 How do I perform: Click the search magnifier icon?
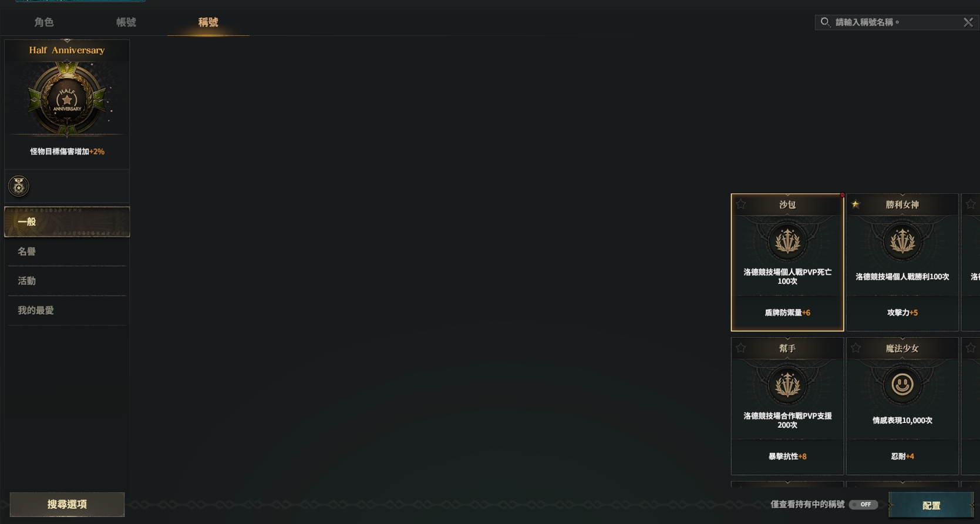[x=825, y=22]
